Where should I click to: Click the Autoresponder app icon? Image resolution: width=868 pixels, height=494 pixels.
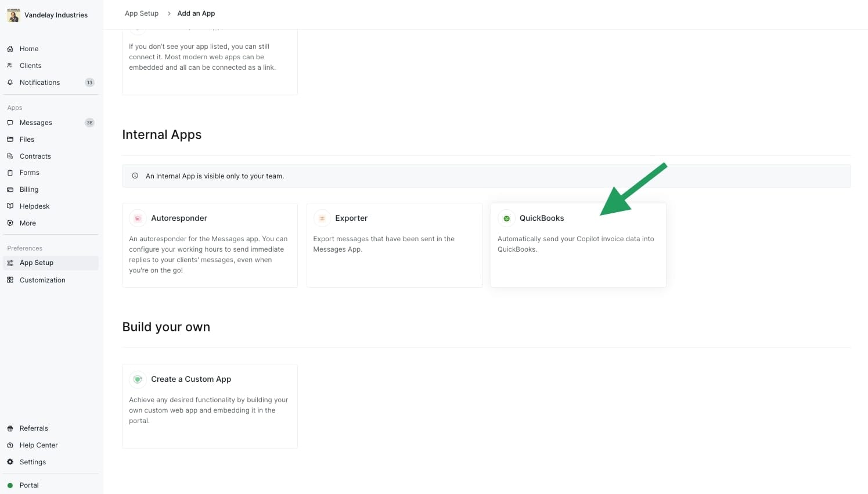pos(138,219)
